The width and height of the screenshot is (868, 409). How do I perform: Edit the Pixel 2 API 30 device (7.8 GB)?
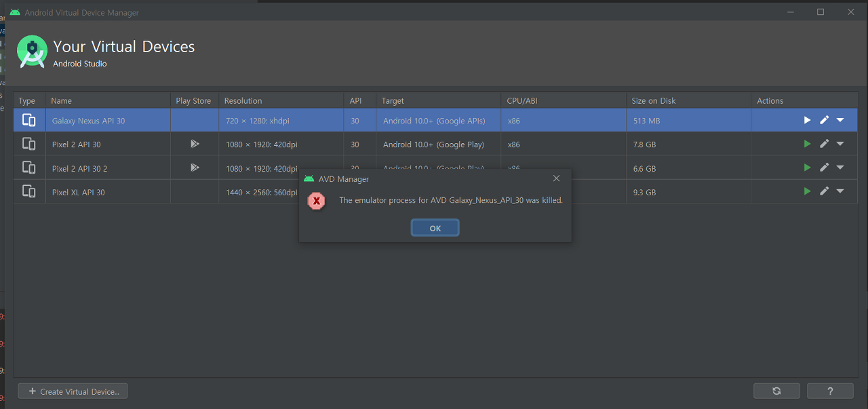[x=824, y=144]
